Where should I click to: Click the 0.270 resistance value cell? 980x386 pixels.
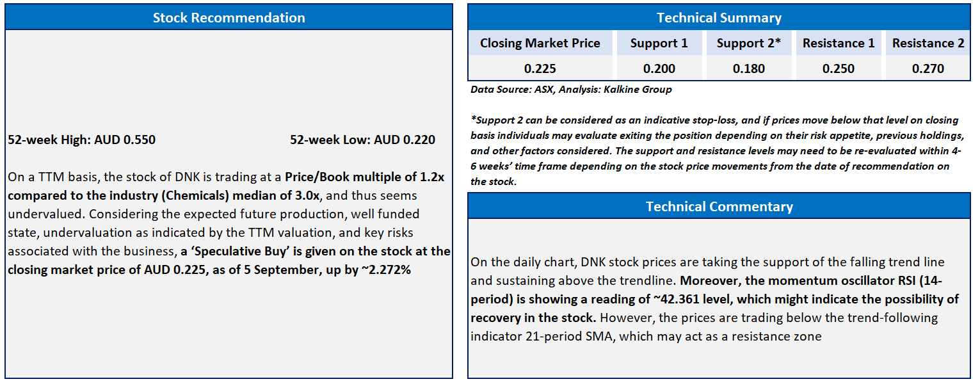(x=928, y=68)
